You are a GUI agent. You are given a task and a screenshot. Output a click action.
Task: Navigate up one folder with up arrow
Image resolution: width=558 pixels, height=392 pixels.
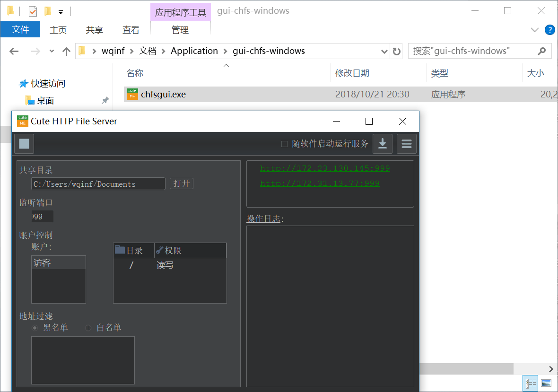tap(66, 52)
